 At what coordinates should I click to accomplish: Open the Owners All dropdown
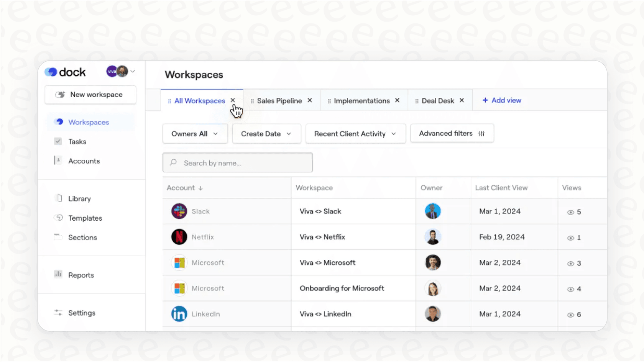pos(195,133)
